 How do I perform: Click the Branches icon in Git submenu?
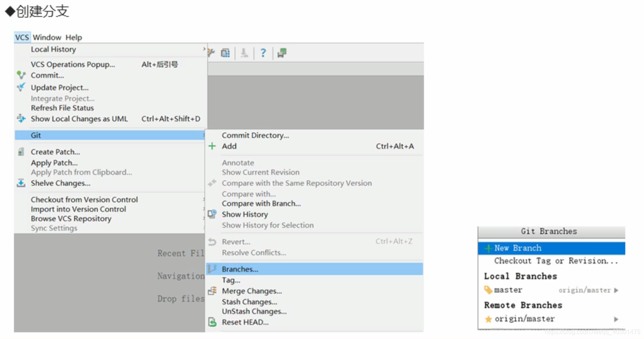pyautogui.click(x=212, y=269)
